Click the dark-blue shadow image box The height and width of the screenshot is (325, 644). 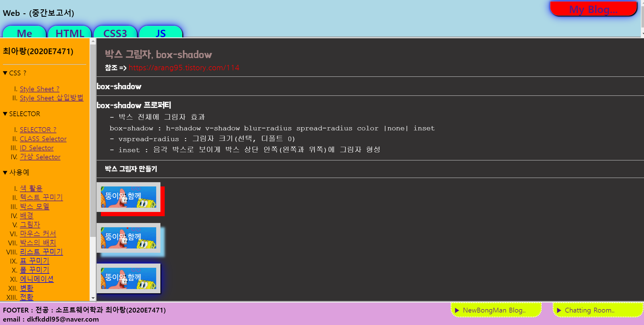[x=128, y=278]
